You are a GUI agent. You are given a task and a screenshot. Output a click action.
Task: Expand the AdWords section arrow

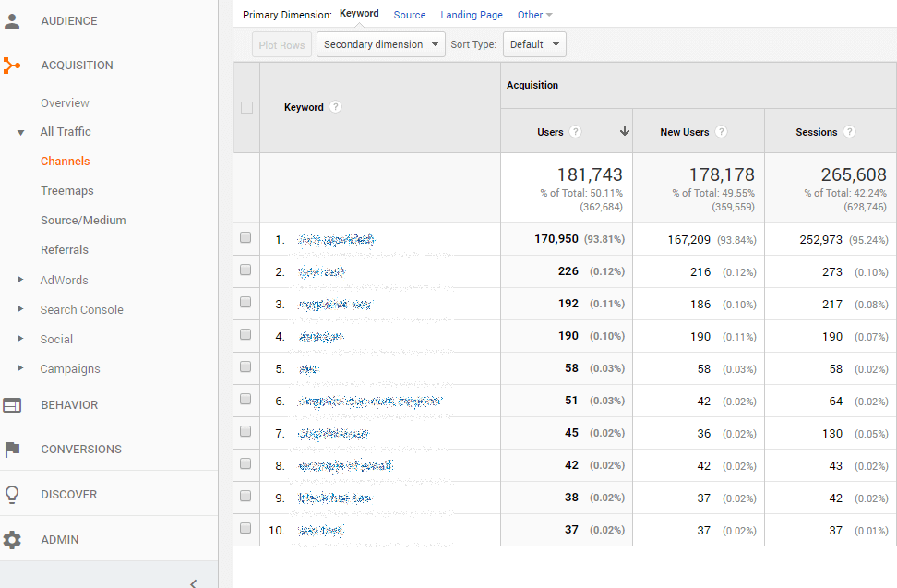(20, 280)
